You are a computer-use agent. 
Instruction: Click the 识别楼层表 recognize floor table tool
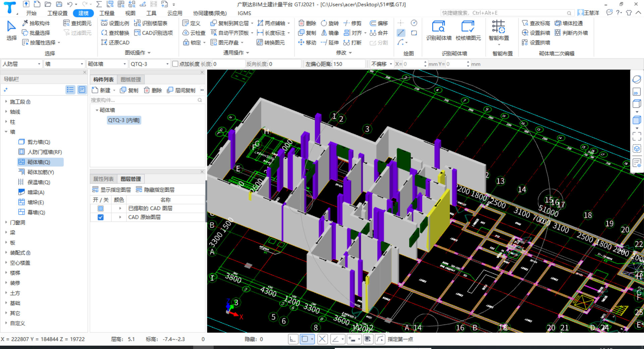pyautogui.click(x=151, y=23)
